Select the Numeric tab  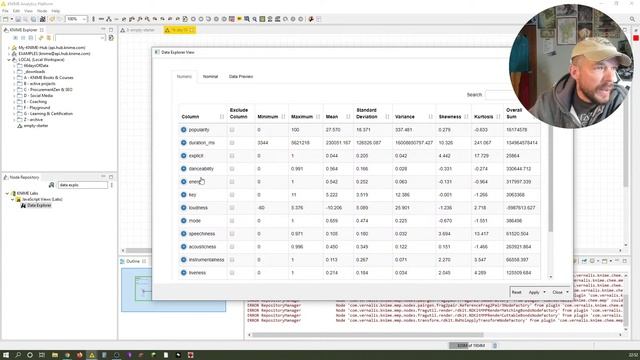184,77
